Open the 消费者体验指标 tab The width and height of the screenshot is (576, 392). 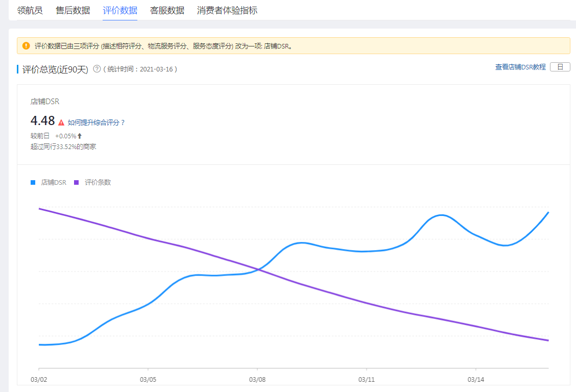(227, 10)
